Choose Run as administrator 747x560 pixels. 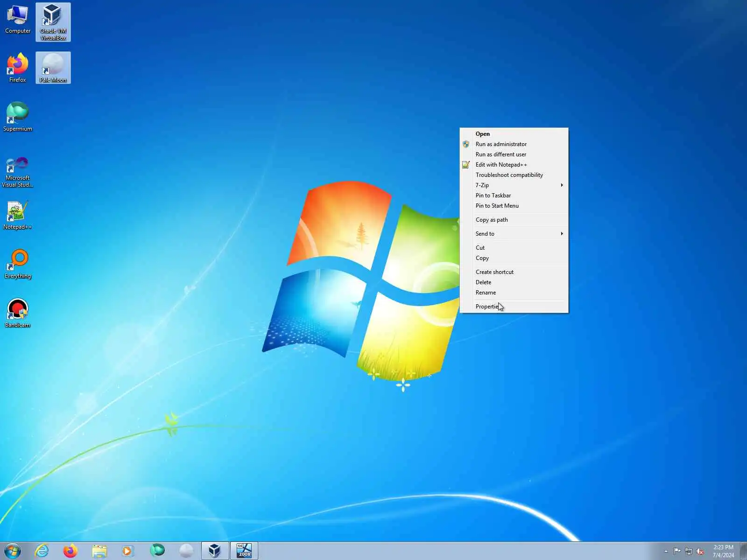pos(514,144)
